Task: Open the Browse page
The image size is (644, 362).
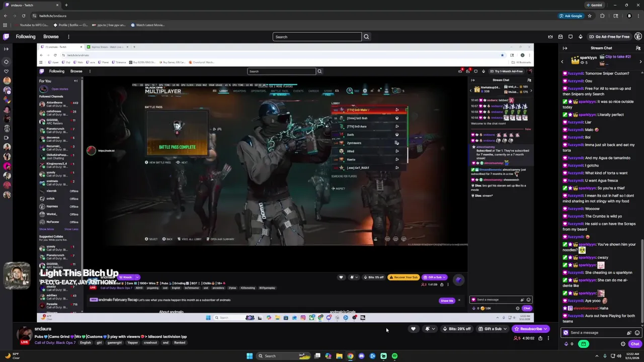Action: pyautogui.click(x=51, y=37)
